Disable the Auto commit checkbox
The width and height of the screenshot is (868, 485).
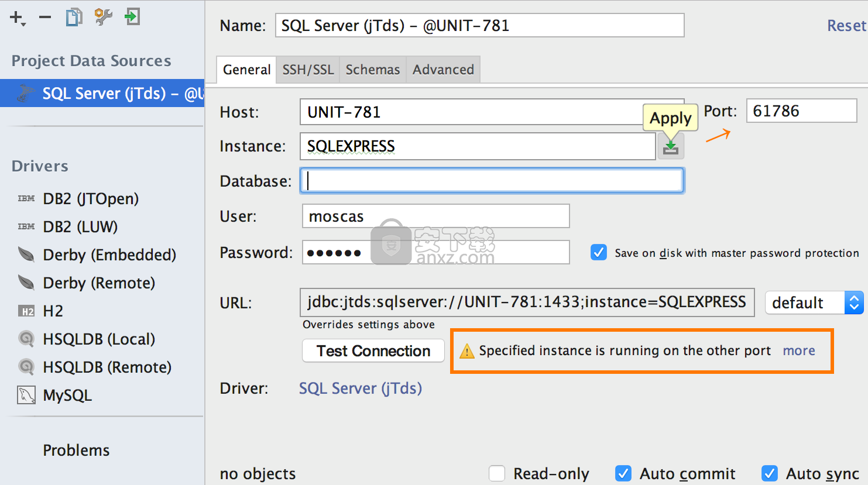point(623,473)
